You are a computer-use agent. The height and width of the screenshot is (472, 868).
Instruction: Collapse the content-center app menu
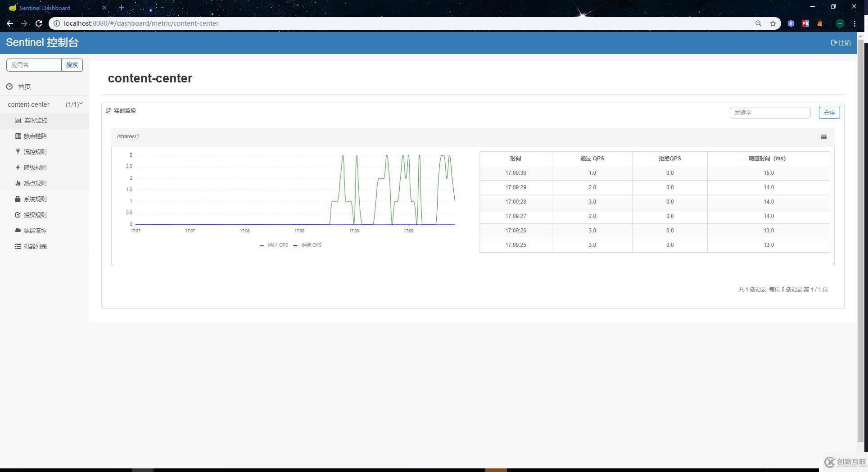[45, 104]
